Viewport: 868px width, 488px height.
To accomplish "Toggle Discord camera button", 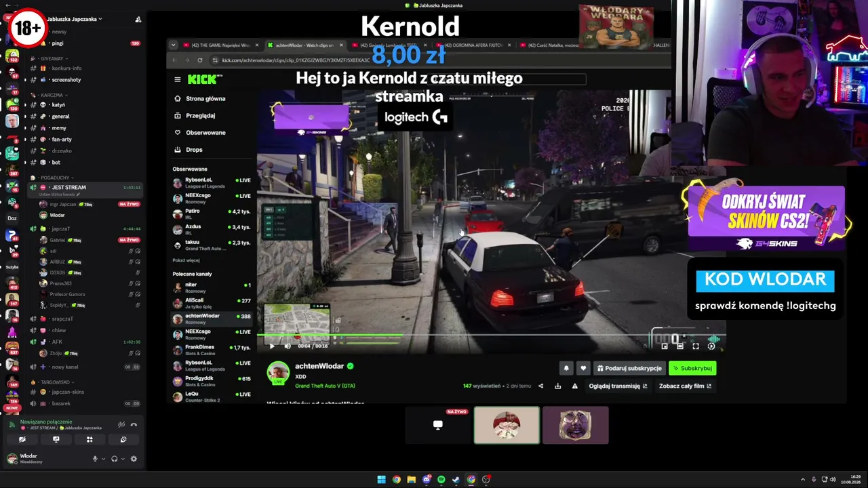I will coord(22,440).
